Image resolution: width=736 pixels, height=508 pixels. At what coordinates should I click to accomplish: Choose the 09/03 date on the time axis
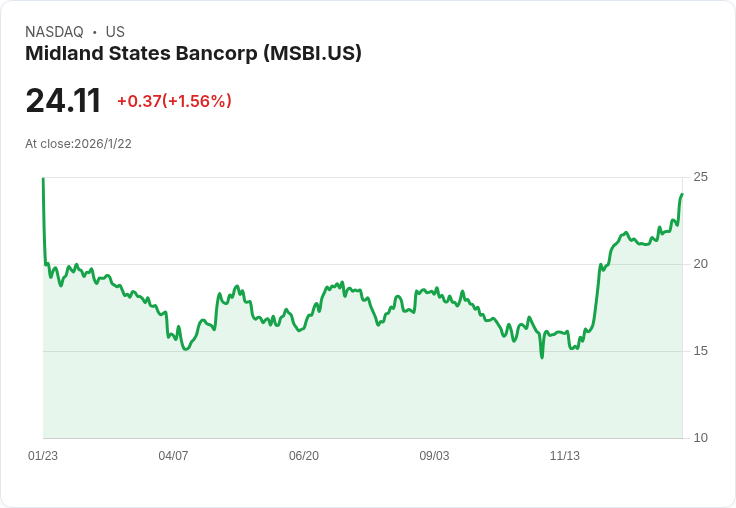(x=434, y=456)
